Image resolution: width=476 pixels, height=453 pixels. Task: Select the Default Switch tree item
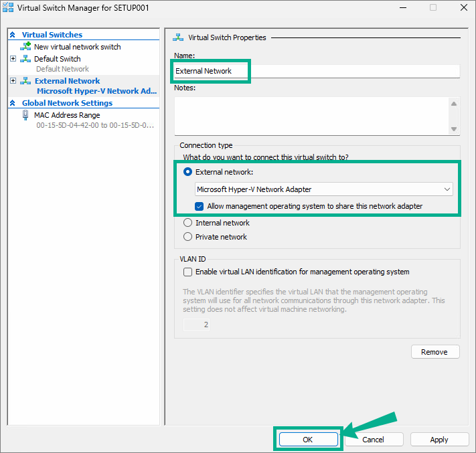pos(58,59)
